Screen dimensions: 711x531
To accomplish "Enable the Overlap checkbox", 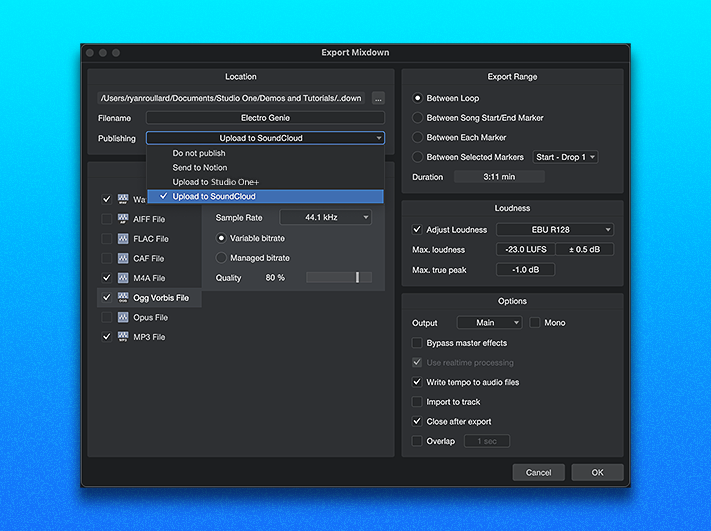I will tap(417, 441).
